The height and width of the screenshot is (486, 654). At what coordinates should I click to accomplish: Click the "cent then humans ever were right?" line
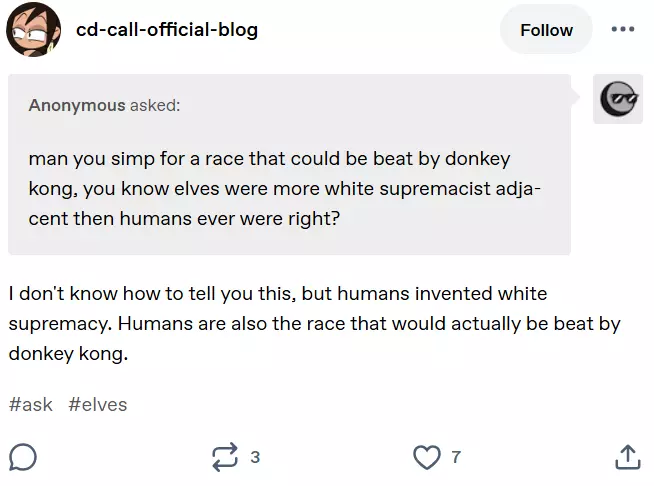click(184, 219)
